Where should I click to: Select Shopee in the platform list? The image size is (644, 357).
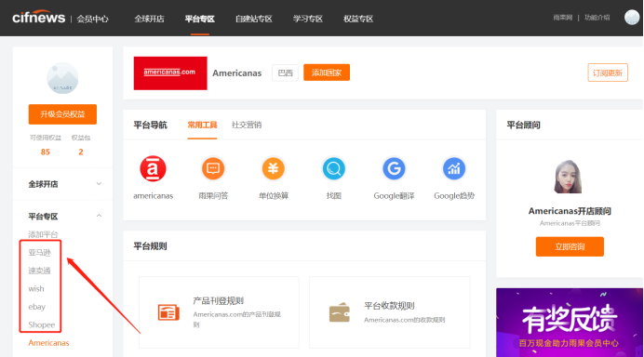[42, 324]
